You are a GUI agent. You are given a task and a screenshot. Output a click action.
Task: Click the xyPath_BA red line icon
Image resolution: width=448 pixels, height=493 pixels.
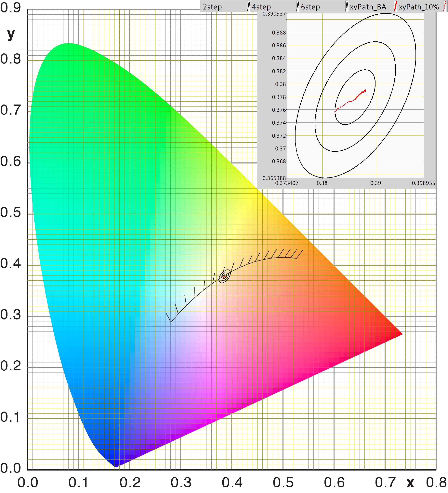coord(396,7)
